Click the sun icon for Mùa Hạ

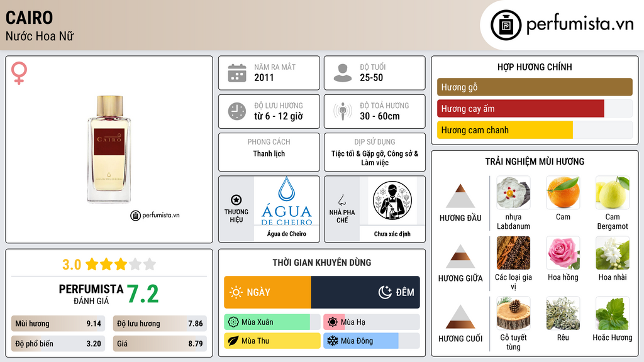coord(333,322)
